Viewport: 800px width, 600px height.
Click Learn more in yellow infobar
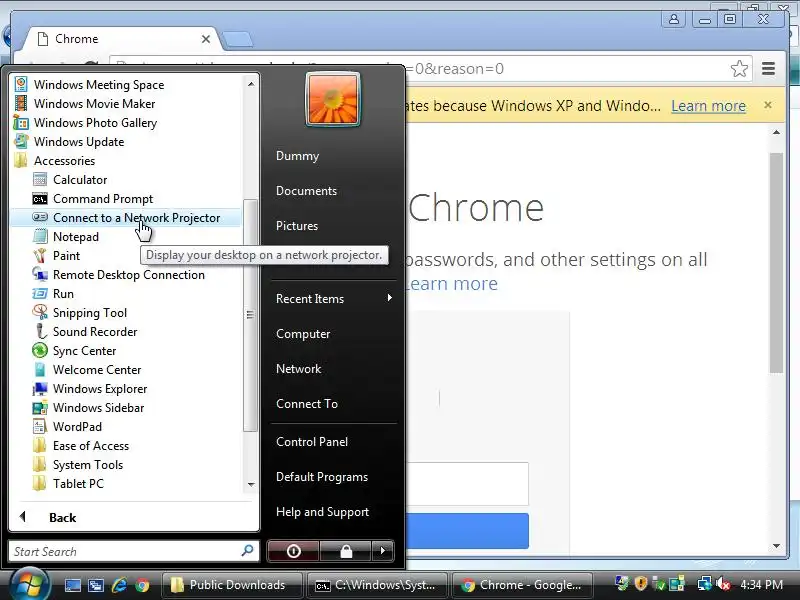tap(708, 106)
